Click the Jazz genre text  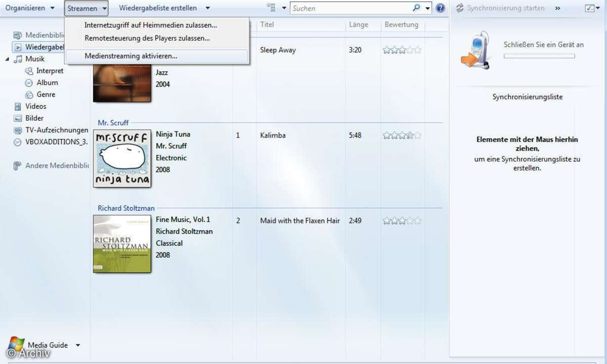162,73
